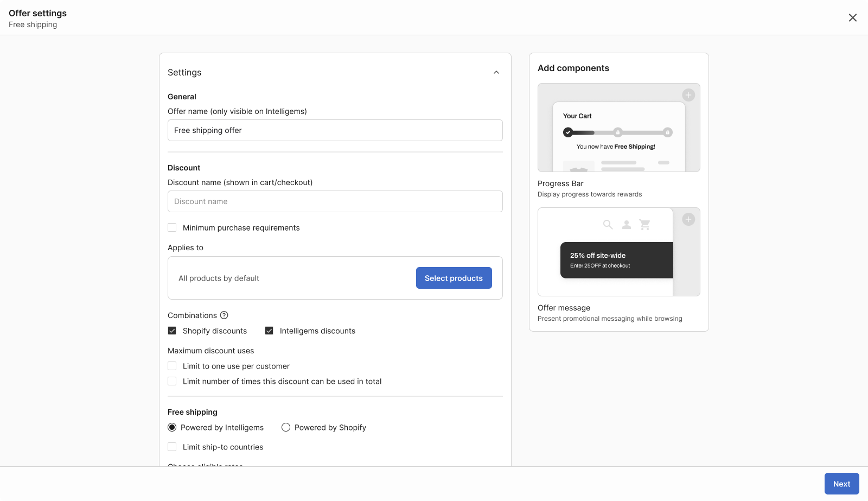Click the Select products button

point(454,278)
